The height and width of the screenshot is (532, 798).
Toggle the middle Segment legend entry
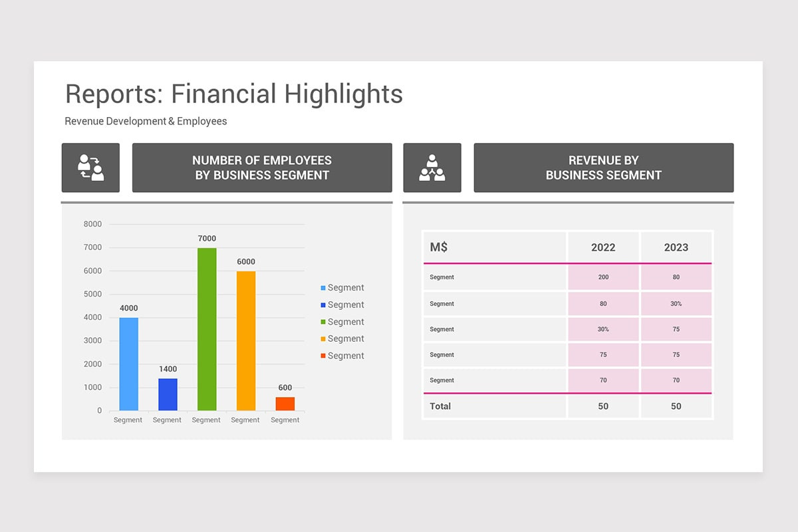342,321
